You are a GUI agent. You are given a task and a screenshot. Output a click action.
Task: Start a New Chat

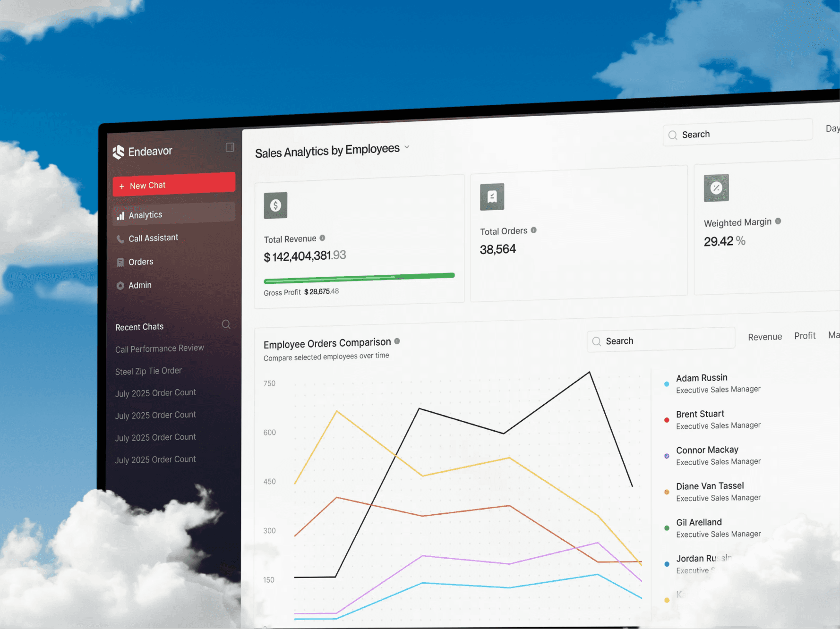[x=174, y=184]
